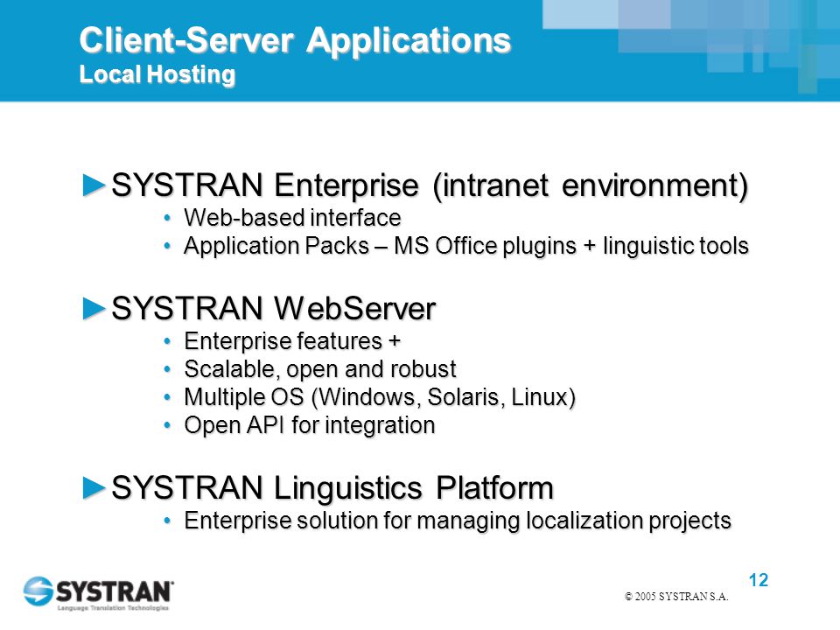Click the '© 2005 SYSTRAN S.A.' copyright text
The image size is (840, 630).
coord(676,597)
